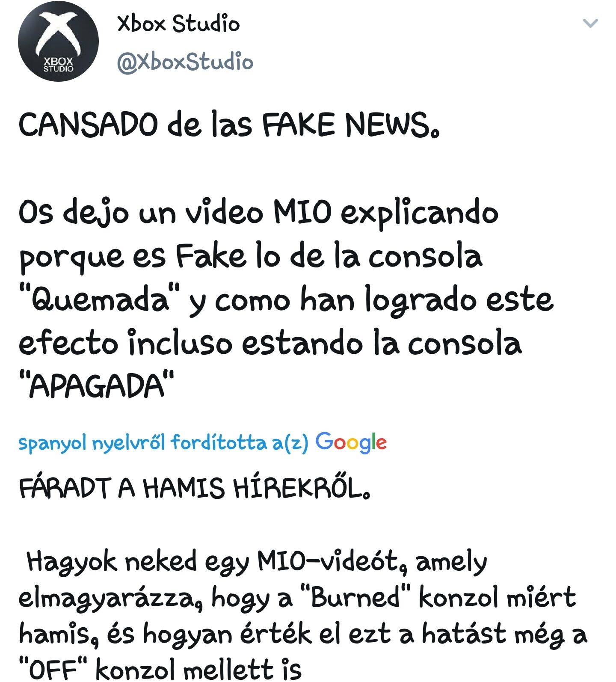Click the line 'efecto incluso estando la consola'
This screenshot has width=616, height=682.
[x=270, y=343]
